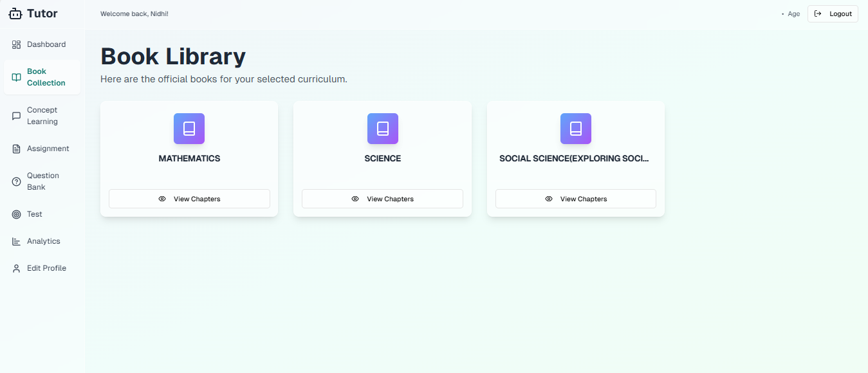The height and width of the screenshot is (373, 868).
Task: Click the Social Science book icon
Action: click(x=575, y=129)
